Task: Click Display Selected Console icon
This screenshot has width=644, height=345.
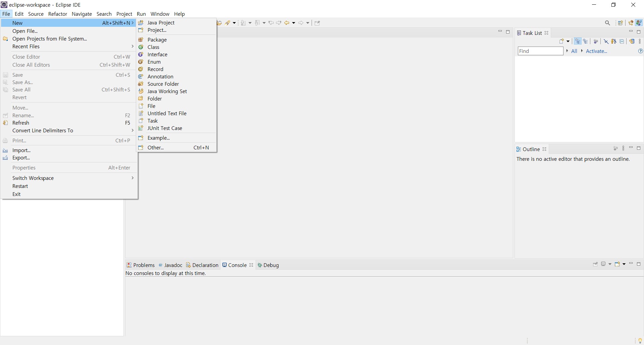Action: pyautogui.click(x=604, y=264)
